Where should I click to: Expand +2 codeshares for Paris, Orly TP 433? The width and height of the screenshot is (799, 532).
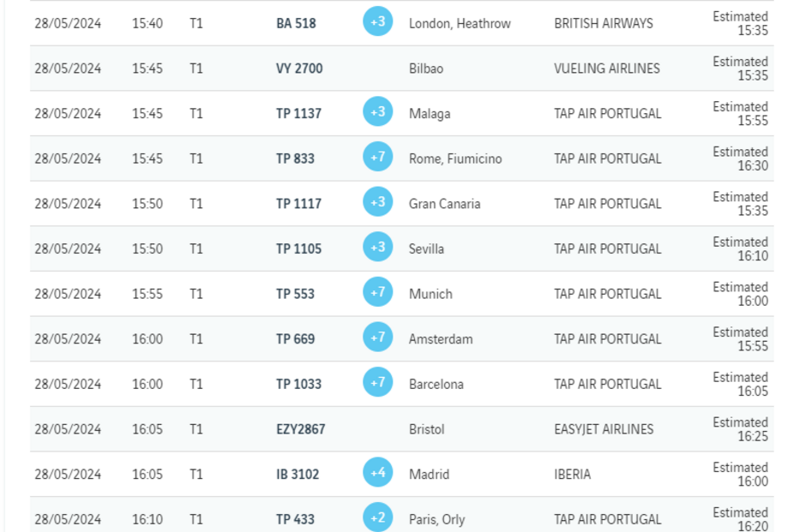point(378,517)
